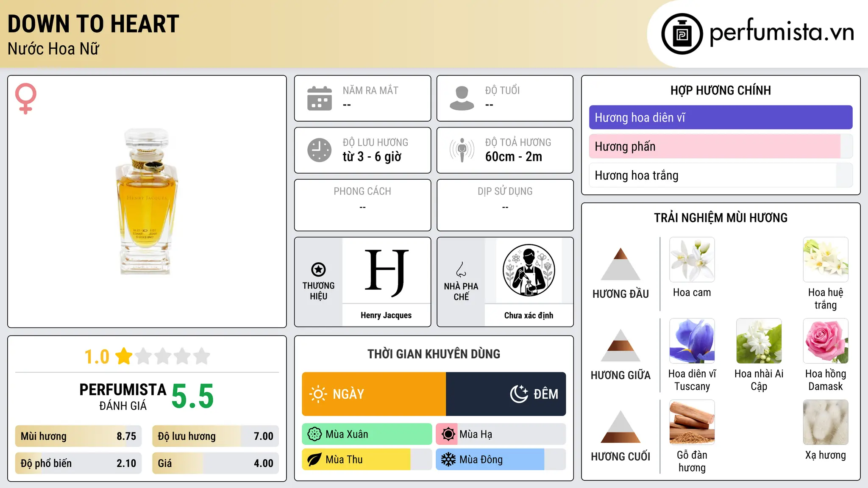Select the Hương hoa diên vĩ accord bar
868x488 pixels.
point(721,117)
